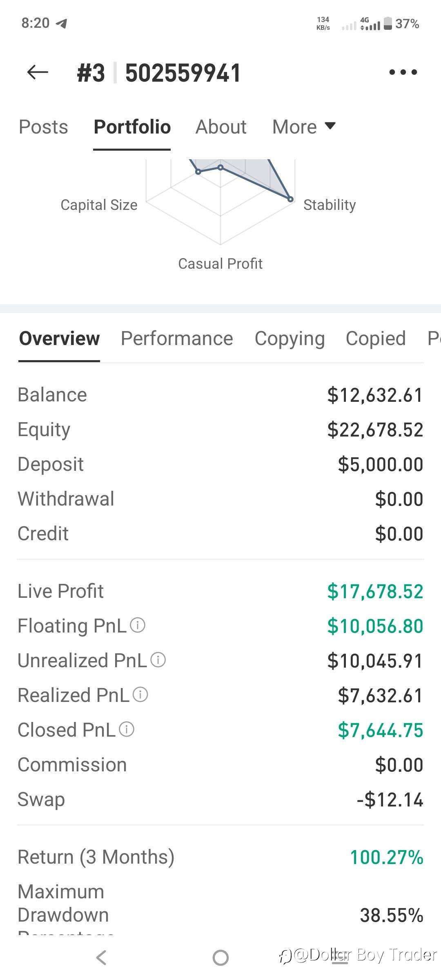Tap the Realized PnL info icon
Image resolution: width=441 pixels, height=980 pixels.
point(140,695)
